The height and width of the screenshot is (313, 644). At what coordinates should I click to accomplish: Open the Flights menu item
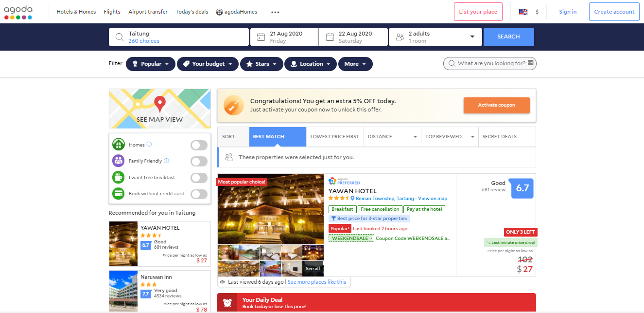pyautogui.click(x=112, y=12)
